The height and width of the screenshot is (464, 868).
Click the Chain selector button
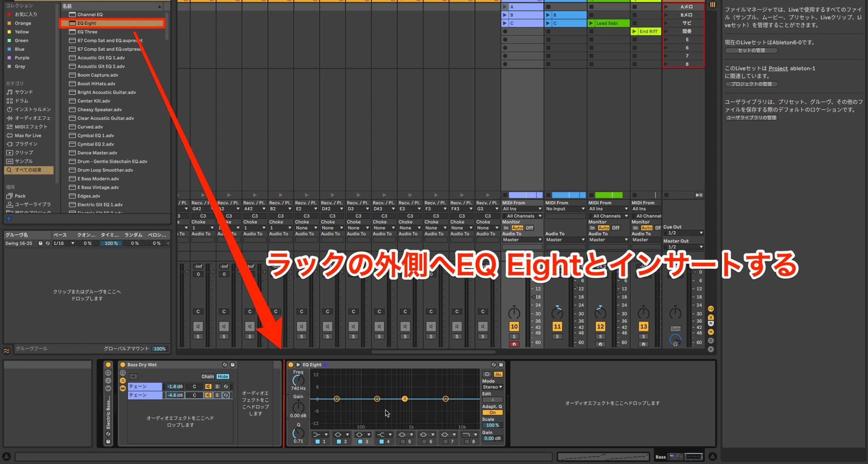coord(208,376)
